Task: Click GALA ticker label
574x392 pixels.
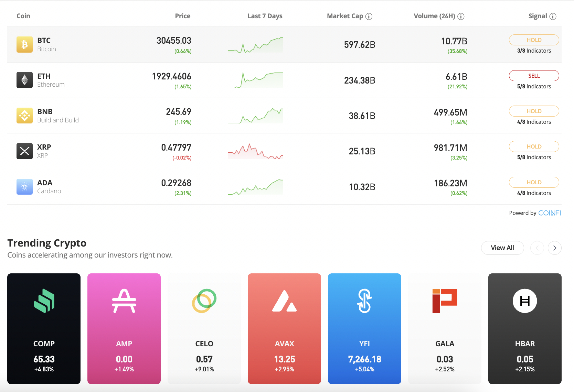Action: coord(445,344)
